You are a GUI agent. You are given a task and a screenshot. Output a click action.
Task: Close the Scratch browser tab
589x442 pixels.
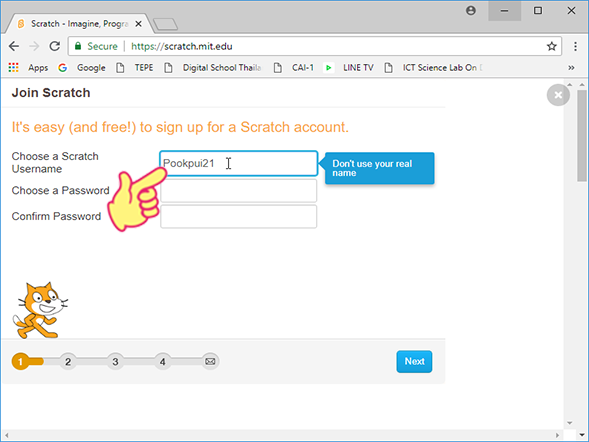138,24
